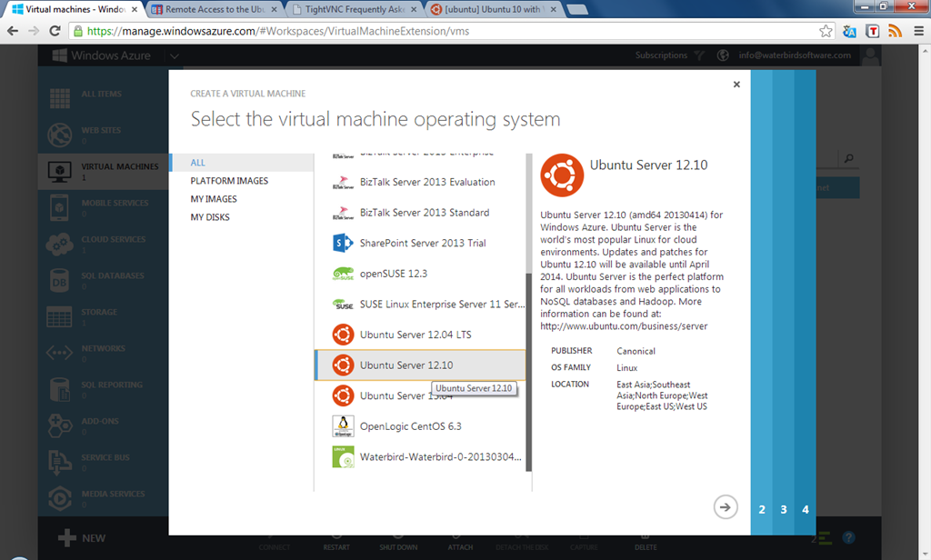Click the SUSE Linux Enterprise Server icon
The image size is (931, 560).
(343, 304)
